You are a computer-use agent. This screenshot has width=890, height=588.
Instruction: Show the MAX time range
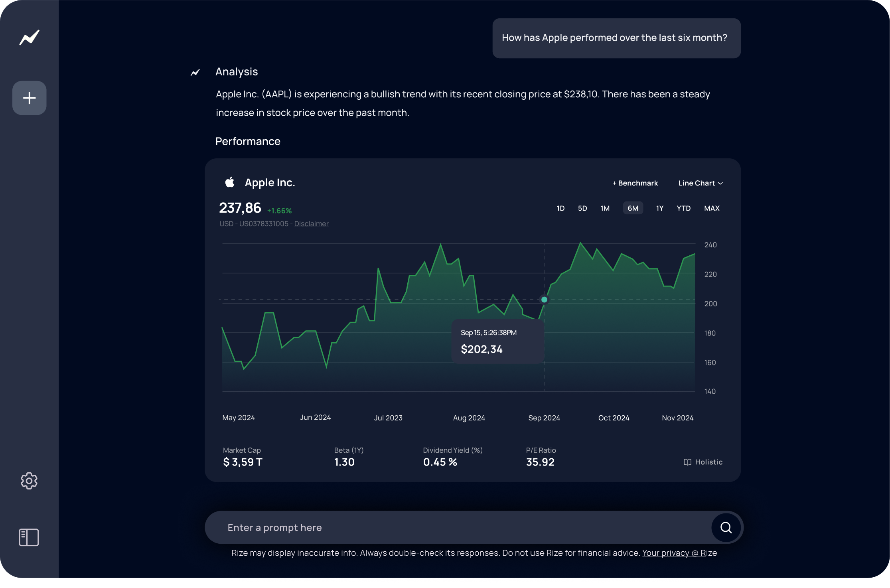tap(712, 208)
